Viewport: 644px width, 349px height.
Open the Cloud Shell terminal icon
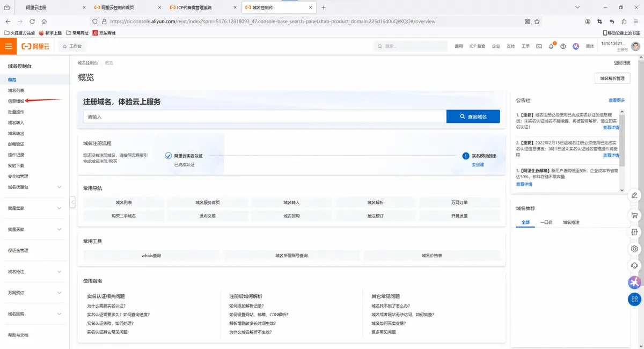click(x=539, y=47)
